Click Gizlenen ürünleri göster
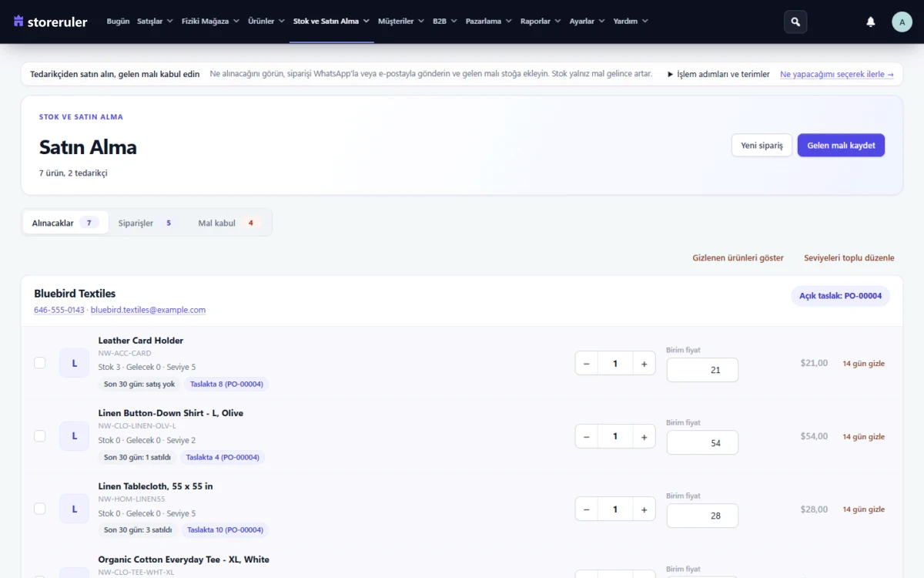The width and height of the screenshot is (924, 578). click(x=738, y=258)
